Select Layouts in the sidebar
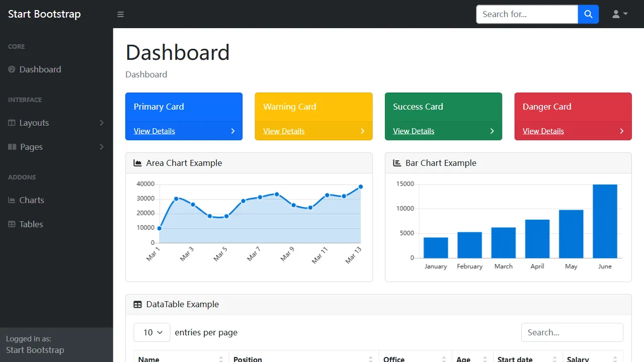 pos(56,123)
